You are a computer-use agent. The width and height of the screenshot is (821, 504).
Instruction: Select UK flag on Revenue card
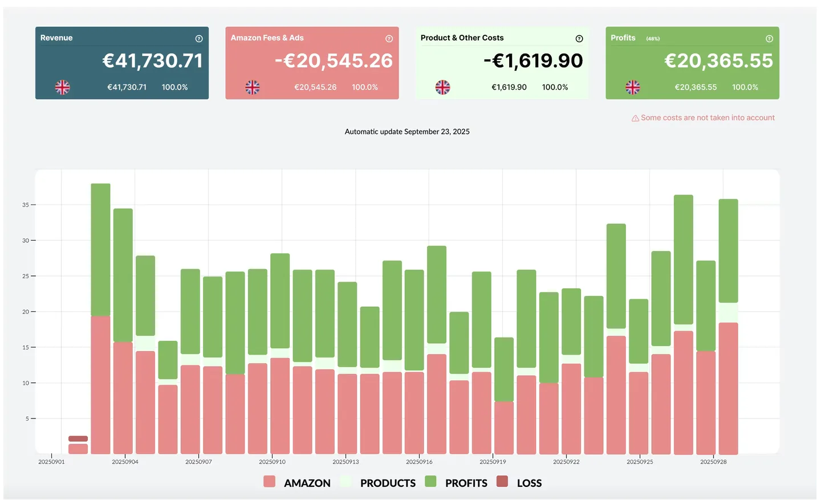tap(63, 87)
